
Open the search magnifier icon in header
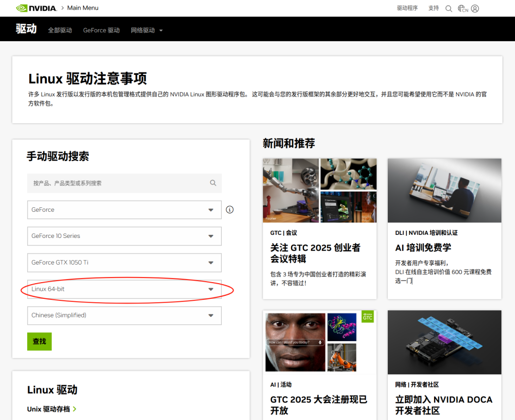[449, 9]
